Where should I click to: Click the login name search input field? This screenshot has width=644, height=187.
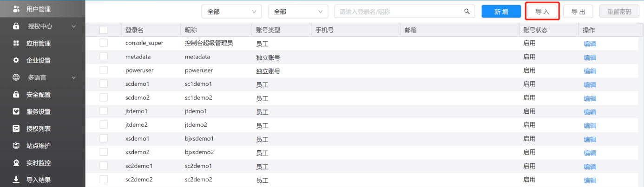(x=400, y=12)
